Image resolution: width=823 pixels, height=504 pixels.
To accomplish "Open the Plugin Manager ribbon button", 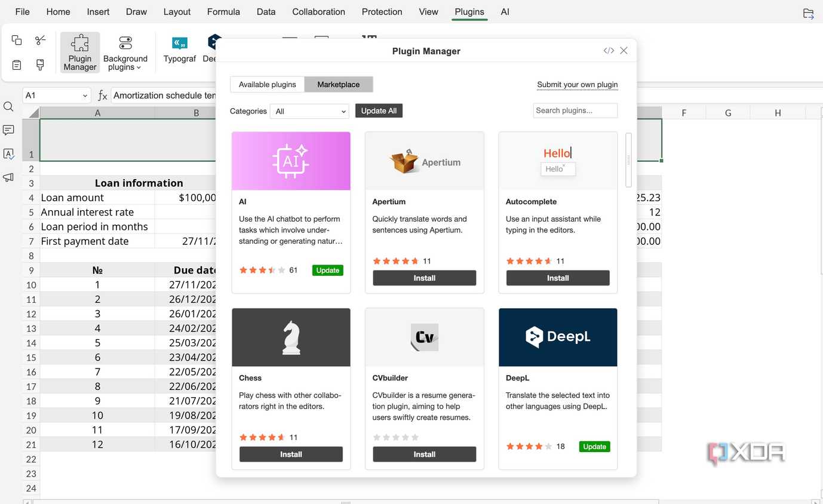I will (80, 53).
